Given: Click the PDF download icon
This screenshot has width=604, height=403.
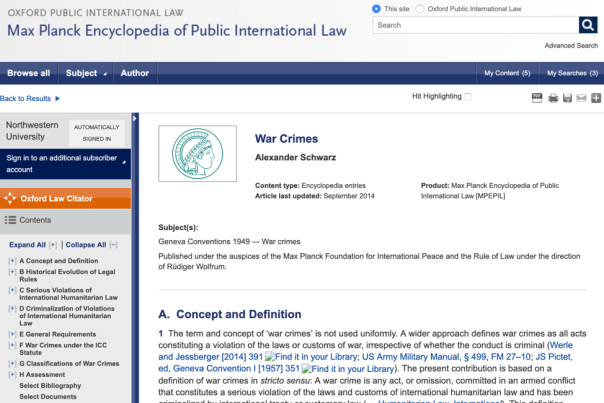Looking at the screenshot, I should point(536,98).
